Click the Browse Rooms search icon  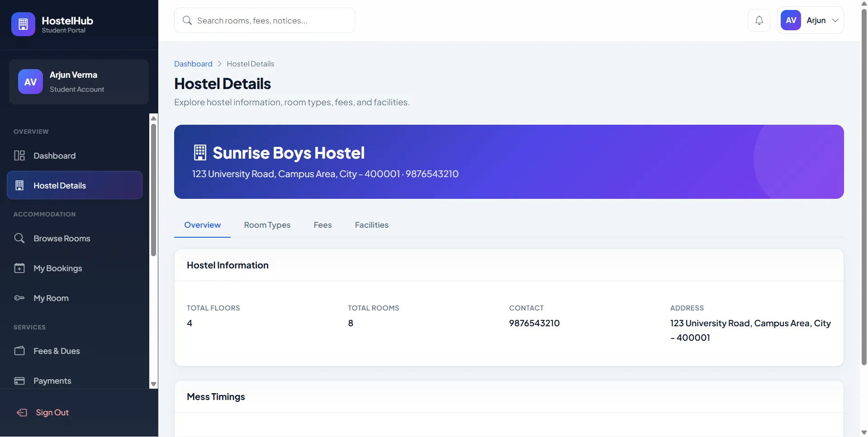(19, 238)
